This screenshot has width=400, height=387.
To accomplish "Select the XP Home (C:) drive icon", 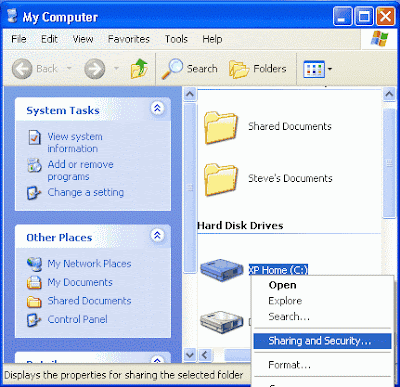I will [222, 270].
